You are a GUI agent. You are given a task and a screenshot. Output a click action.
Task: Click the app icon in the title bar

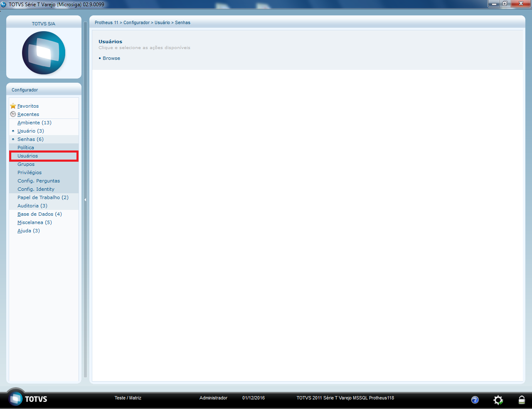pos(4,4)
